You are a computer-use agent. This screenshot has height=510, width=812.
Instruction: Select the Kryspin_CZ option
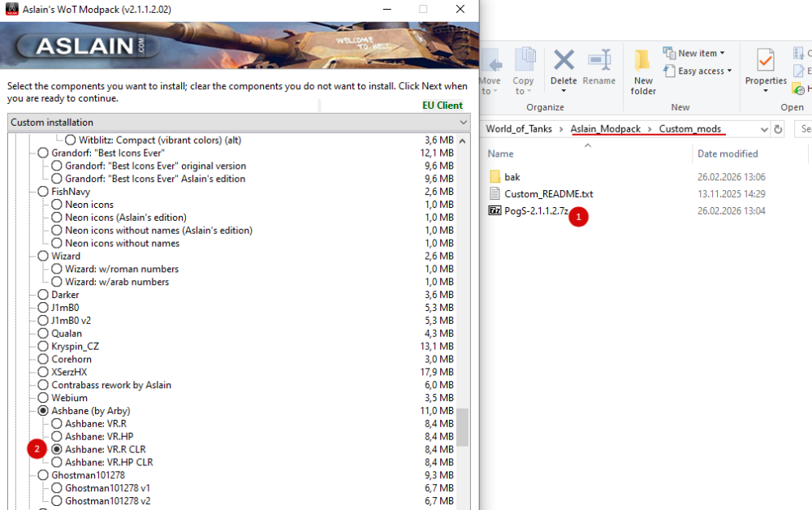43,347
